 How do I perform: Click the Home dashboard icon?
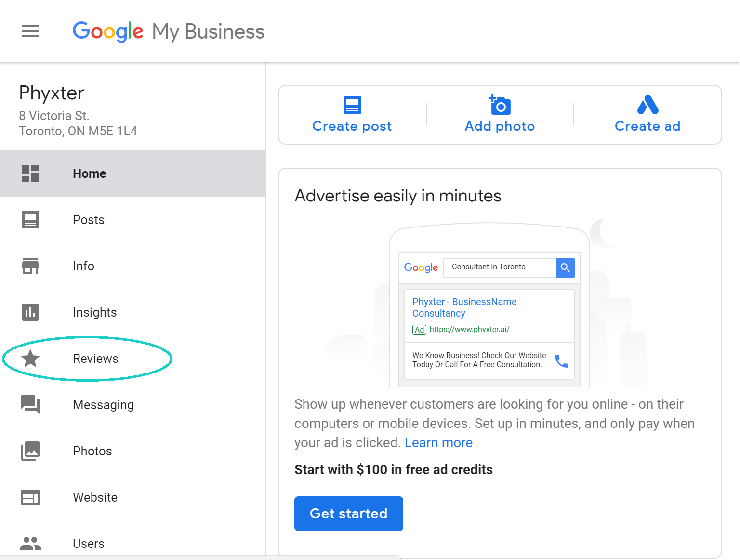coord(30,173)
